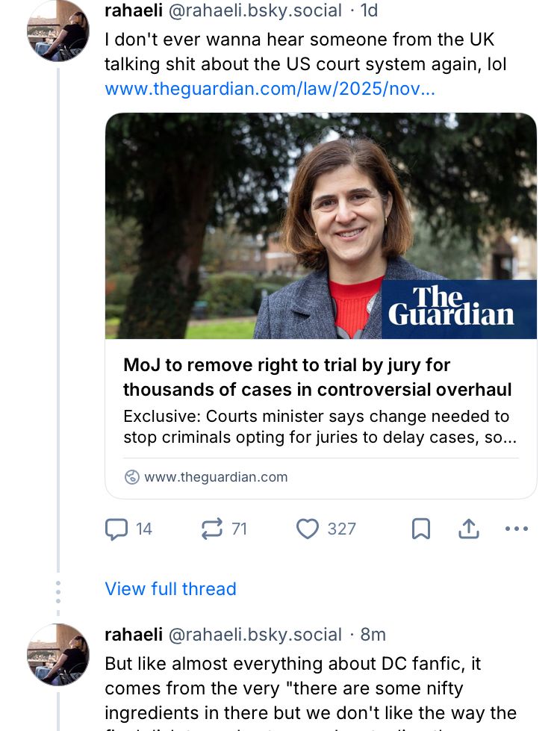Open the reply timestamp marked 8m

pyautogui.click(x=373, y=635)
